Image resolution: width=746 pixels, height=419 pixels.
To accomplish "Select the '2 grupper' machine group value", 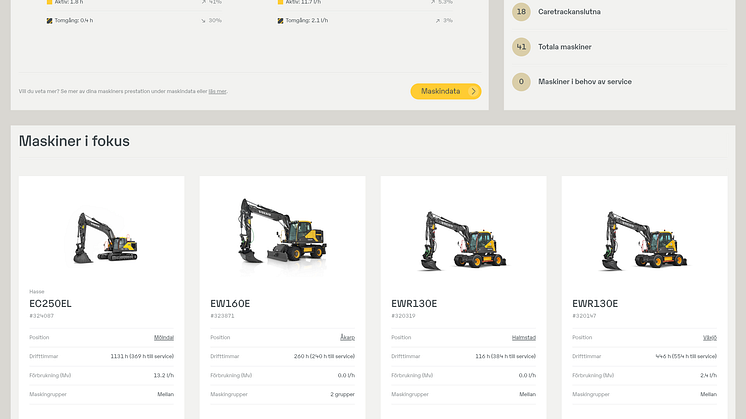I will tap(343, 394).
